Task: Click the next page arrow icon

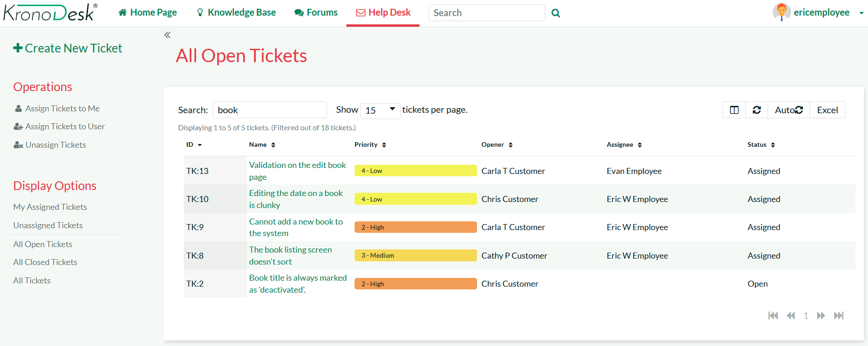Action: click(x=821, y=316)
